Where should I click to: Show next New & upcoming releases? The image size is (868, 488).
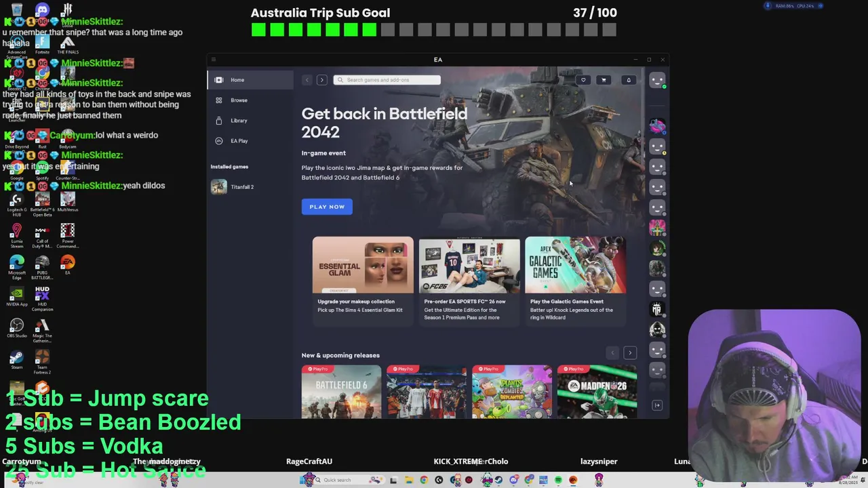pos(630,352)
